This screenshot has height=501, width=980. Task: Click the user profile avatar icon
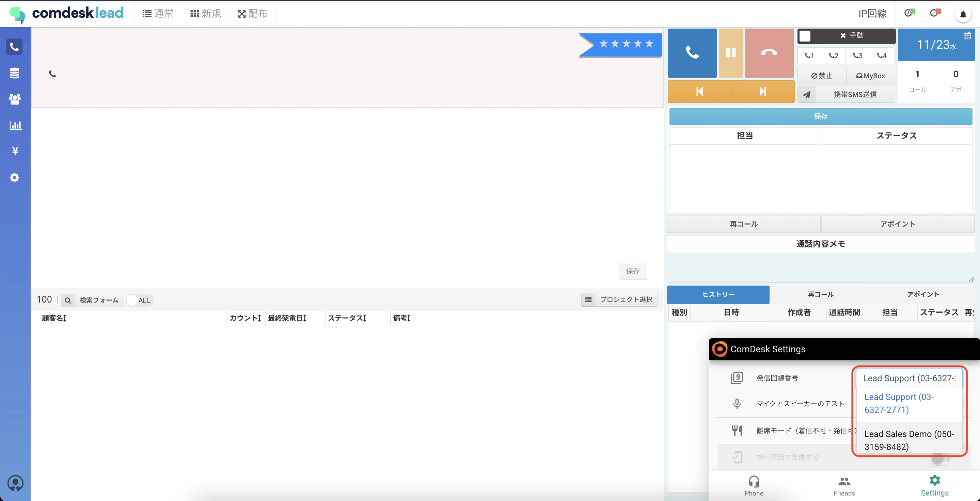pos(15,483)
